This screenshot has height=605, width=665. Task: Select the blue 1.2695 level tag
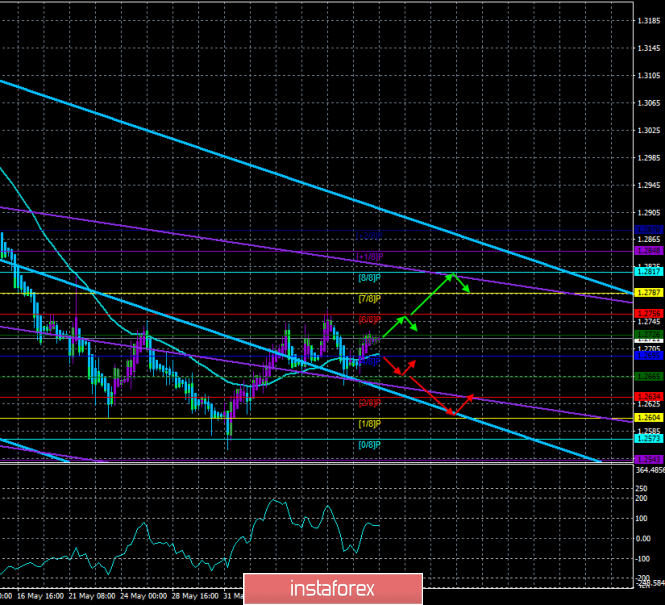[x=648, y=355]
